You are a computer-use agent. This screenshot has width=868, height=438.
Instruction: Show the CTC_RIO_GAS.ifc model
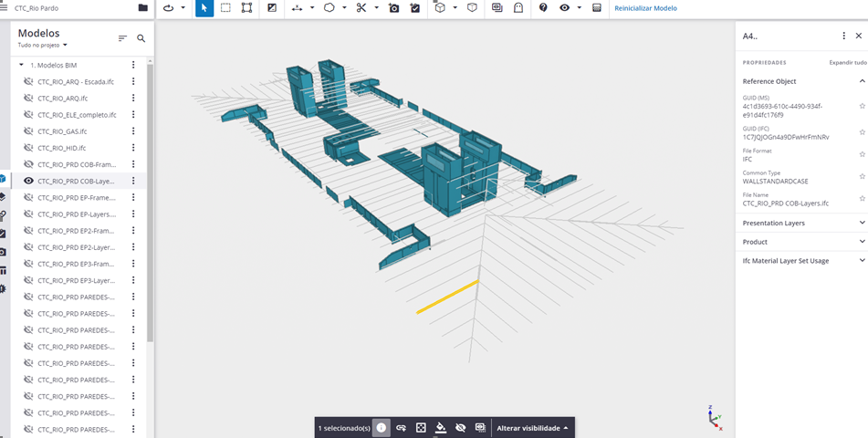(28, 131)
